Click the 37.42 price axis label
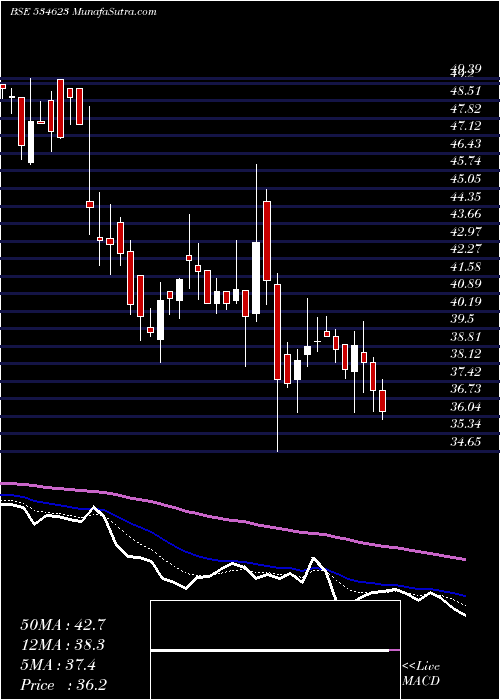500x700 pixels. tap(466, 371)
